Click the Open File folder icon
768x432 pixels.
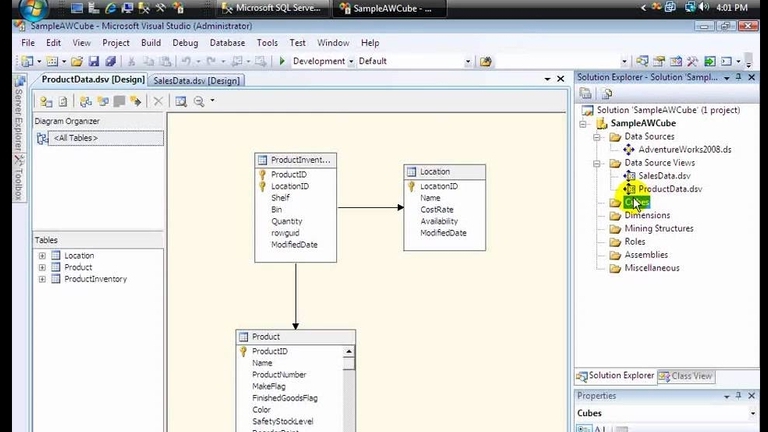pyautogui.click(x=77, y=61)
